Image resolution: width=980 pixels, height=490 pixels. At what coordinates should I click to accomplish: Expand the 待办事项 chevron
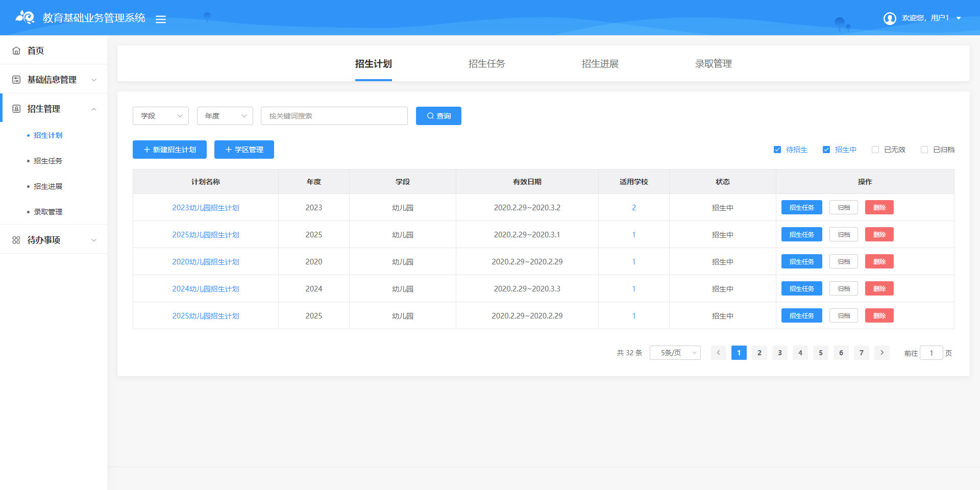coord(94,240)
